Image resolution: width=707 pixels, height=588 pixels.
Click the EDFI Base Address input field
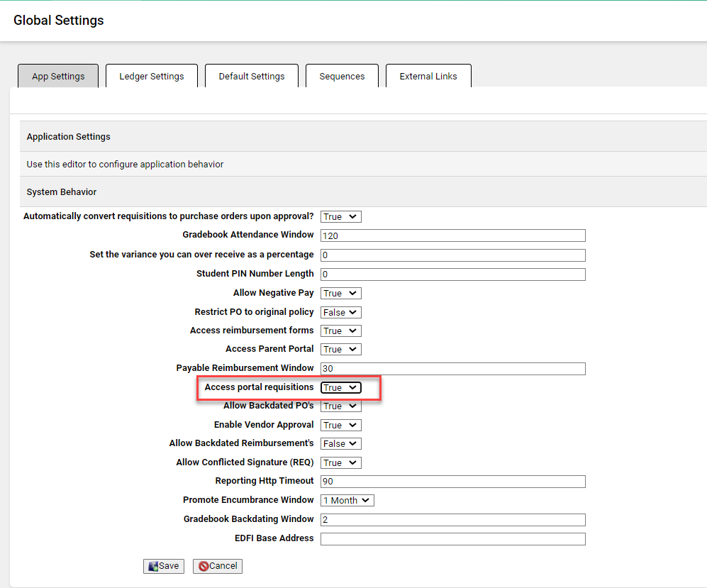[x=452, y=538]
